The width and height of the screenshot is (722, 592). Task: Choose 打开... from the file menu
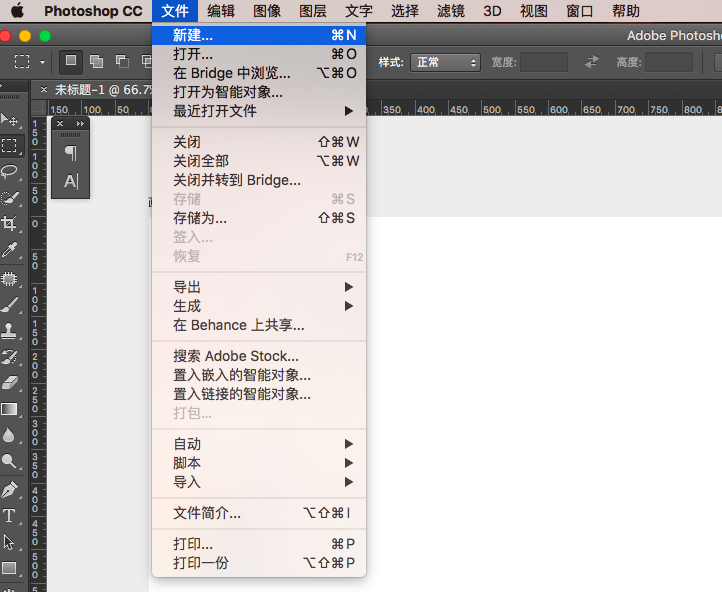pyautogui.click(x=259, y=54)
